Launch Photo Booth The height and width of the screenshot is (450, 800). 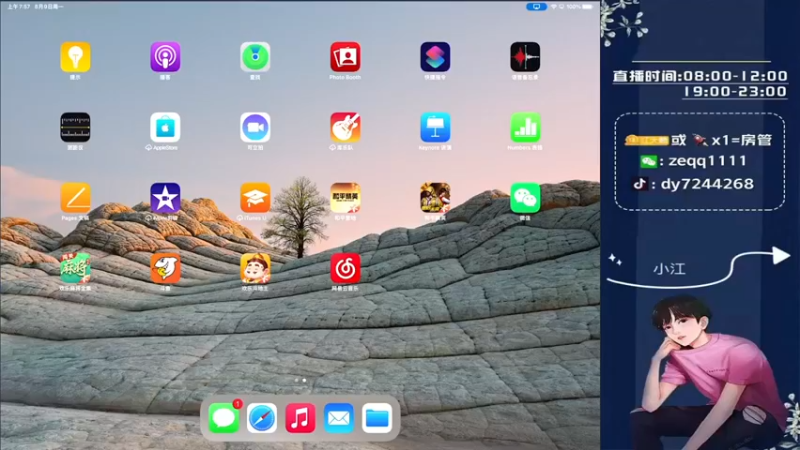click(x=345, y=57)
